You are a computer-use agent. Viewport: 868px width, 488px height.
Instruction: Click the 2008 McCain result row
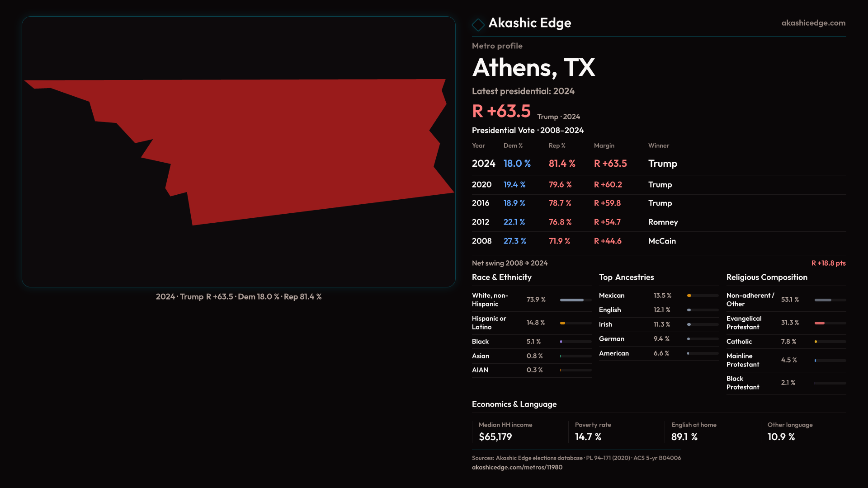point(658,241)
